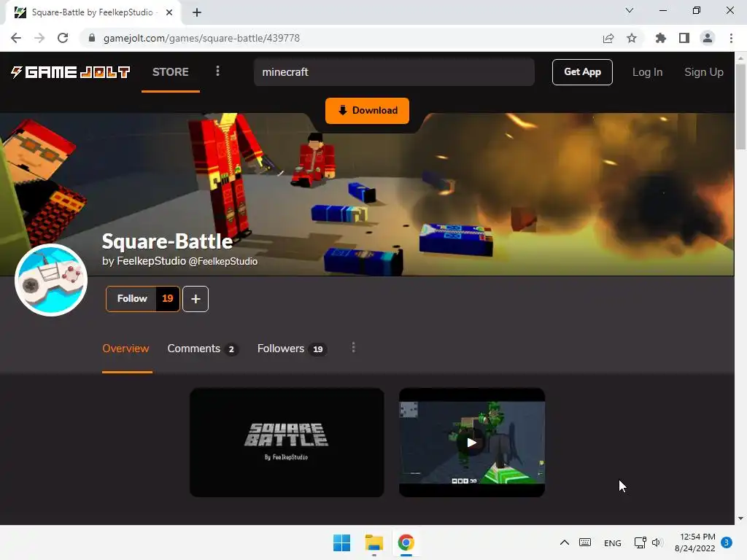The height and width of the screenshot is (560, 747).
Task: Select the Square-Battle by FeelkepStudio tab
Action: [x=93, y=12]
